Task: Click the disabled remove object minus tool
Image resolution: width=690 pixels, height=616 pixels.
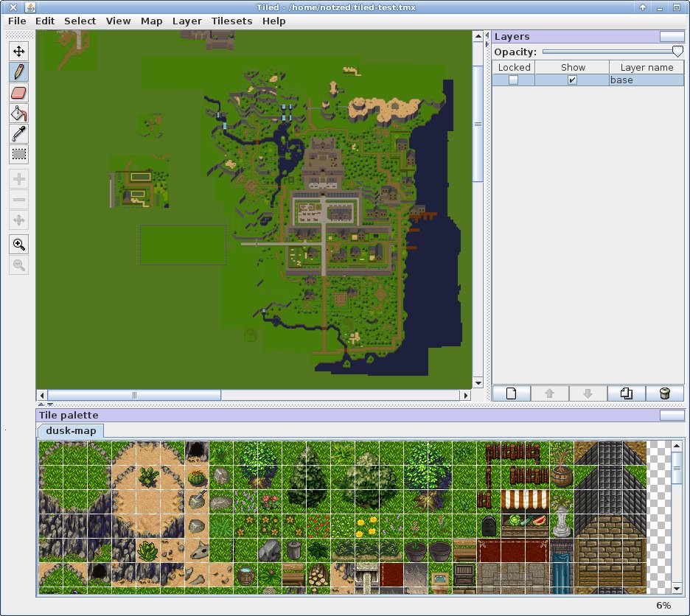Action: 19,200
